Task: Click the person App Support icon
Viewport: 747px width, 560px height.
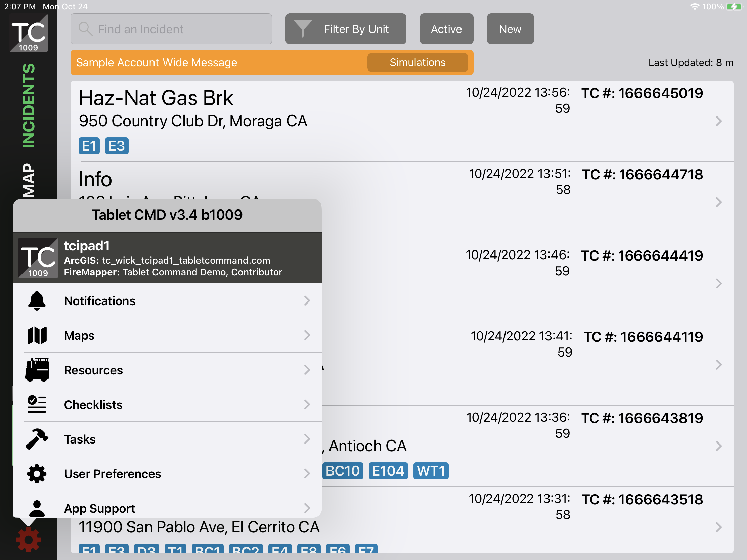Action: click(37, 508)
